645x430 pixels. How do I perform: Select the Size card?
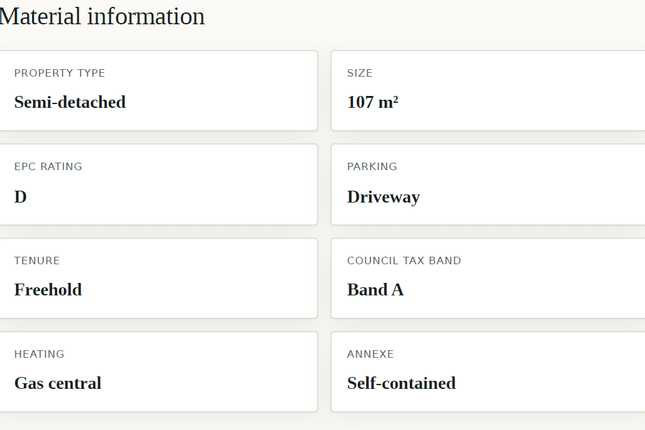coord(488,91)
